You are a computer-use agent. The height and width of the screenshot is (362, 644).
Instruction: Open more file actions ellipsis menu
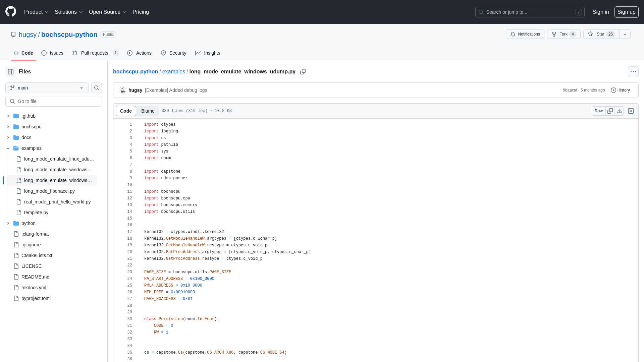(x=633, y=72)
